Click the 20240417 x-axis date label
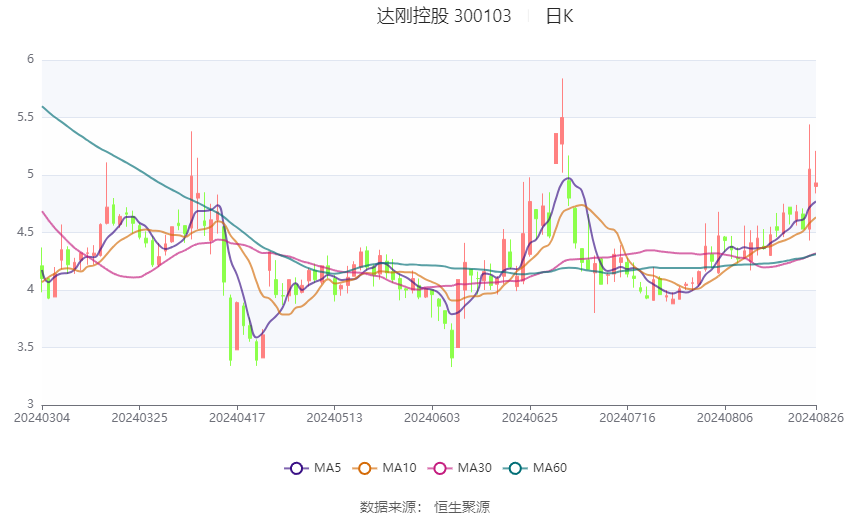This screenshot has width=850, height=517. (x=237, y=418)
